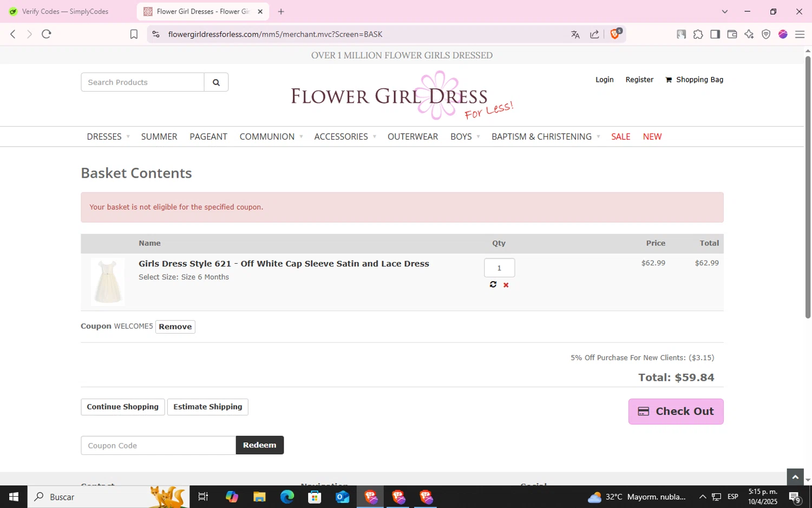Viewport: 812px width, 508px height.
Task: Open File Explorer from taskbar
Action: pos(259,497)
